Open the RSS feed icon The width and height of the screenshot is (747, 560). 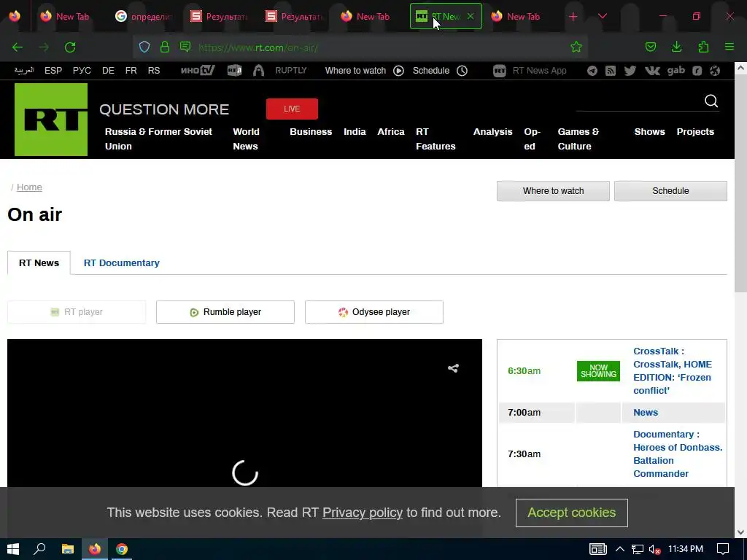[x=611, y=71]
